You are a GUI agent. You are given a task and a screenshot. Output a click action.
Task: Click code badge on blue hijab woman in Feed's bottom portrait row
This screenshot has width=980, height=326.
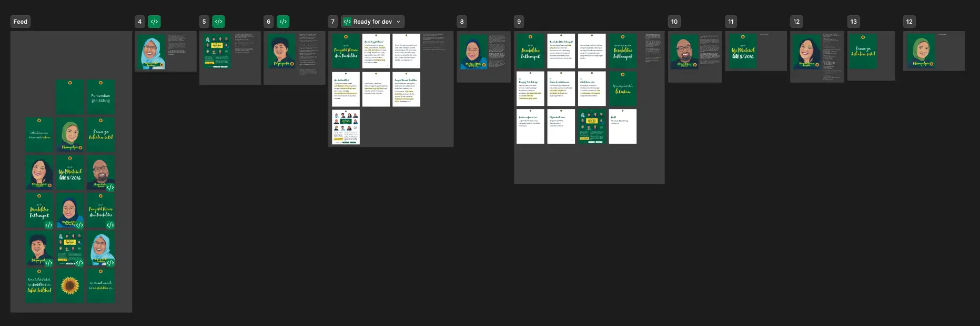pos(110,262)
